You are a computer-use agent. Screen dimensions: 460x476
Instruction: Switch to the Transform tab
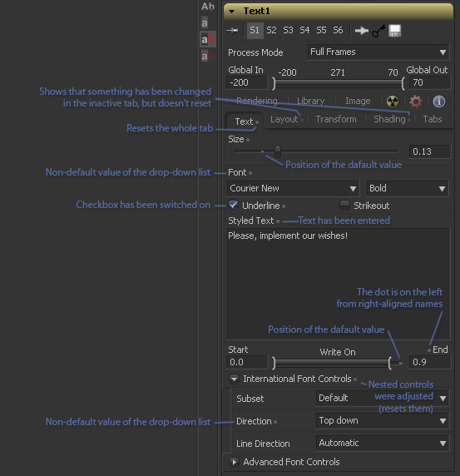pyautogui.click(x=336, y=119)
